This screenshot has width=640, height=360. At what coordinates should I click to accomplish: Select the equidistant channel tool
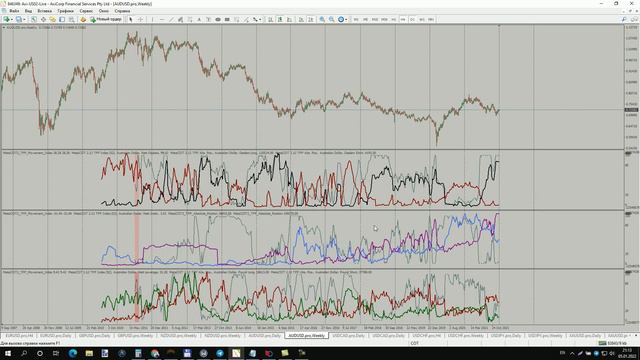tap(180, 19)
